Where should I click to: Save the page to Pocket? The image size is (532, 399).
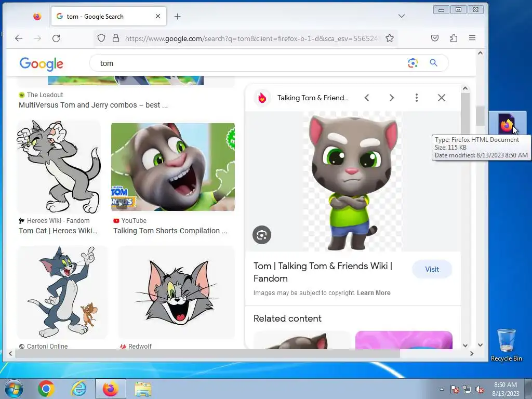click(x=435, y=38)
